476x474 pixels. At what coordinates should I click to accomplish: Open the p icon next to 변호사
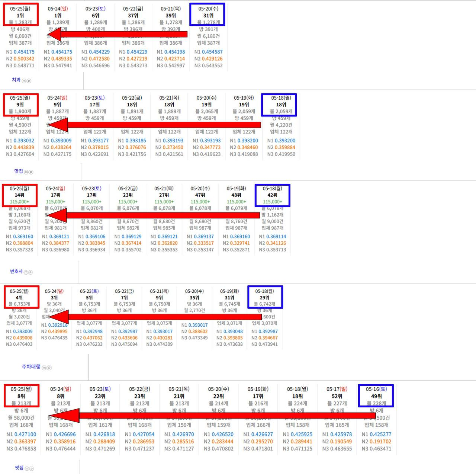(x=30, y=272)
